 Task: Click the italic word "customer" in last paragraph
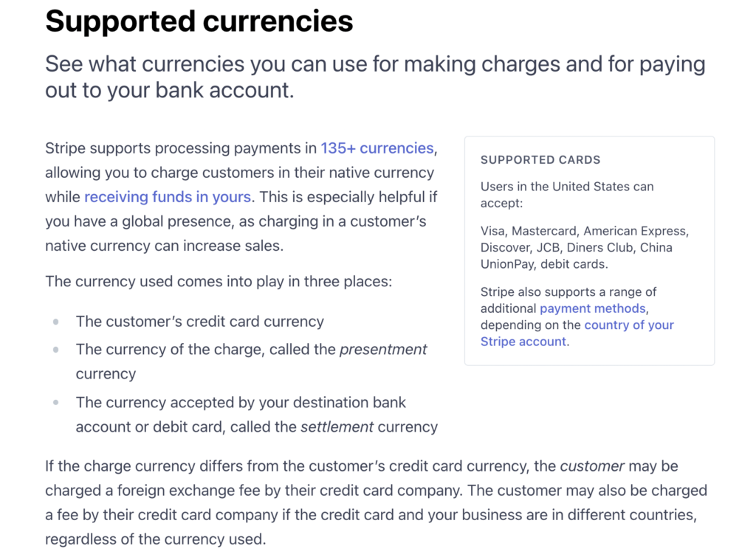pos(592,466)
